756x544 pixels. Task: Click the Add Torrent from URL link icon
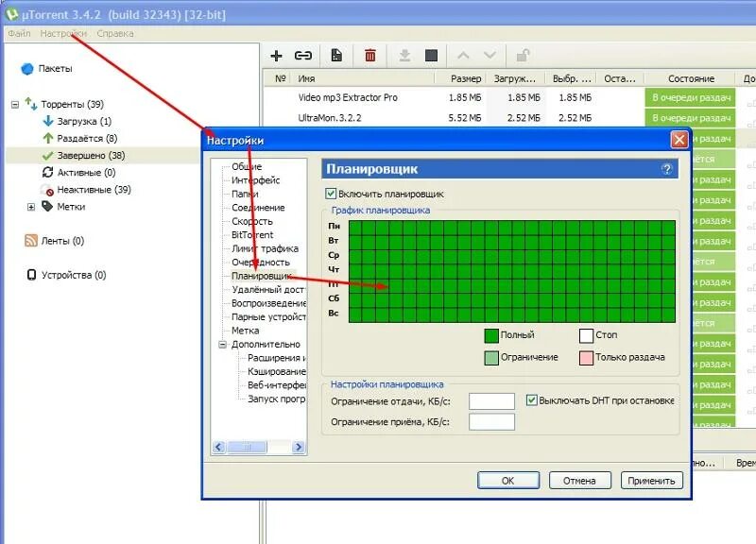tap(302, 56)
